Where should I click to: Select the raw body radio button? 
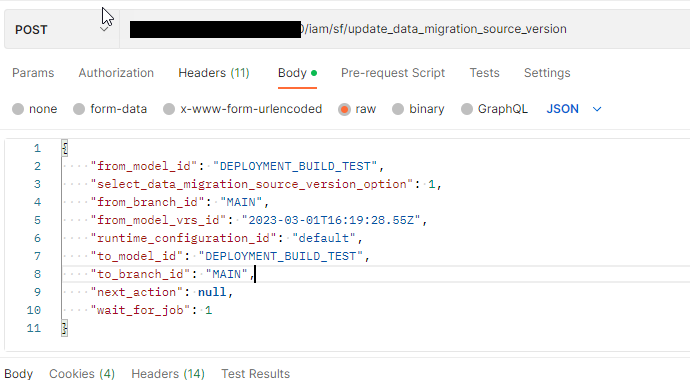(344, 109)
